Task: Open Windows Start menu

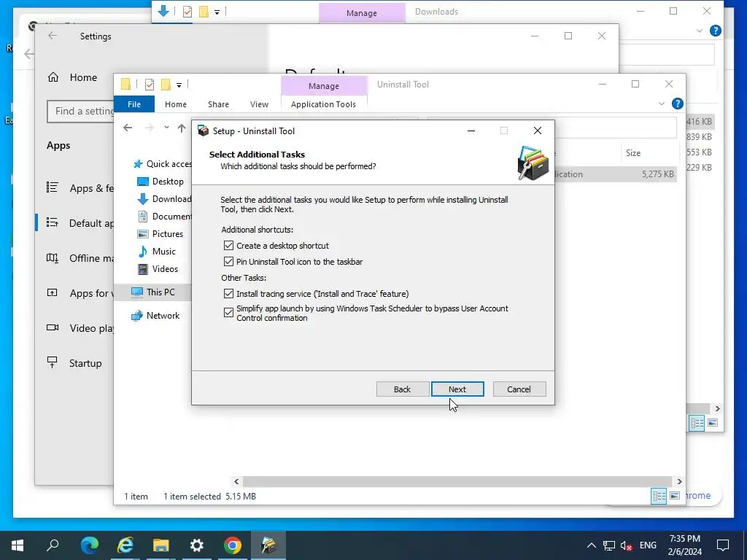Action: [x=18, y=545]
